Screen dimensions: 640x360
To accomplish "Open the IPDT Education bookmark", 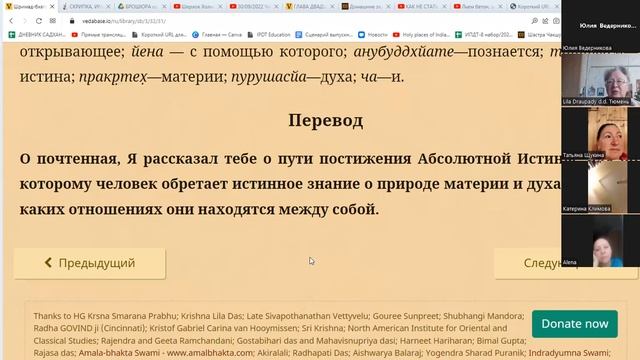I will 269,35.
